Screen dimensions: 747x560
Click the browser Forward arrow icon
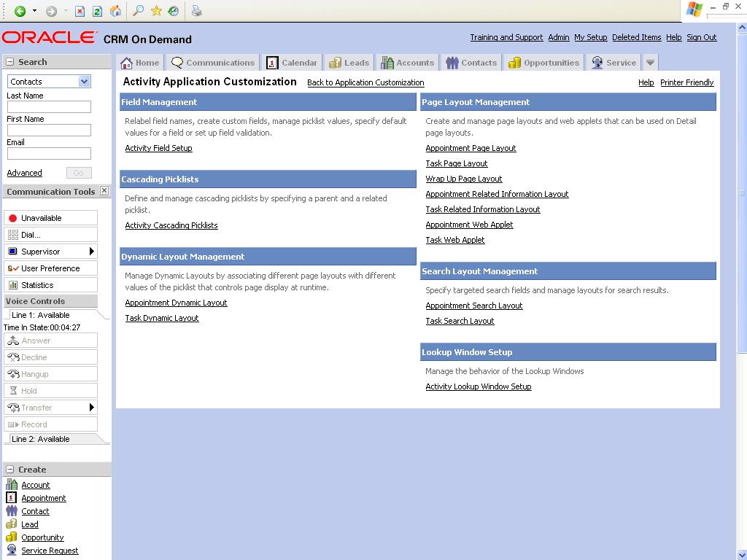[x=51, y=11]
